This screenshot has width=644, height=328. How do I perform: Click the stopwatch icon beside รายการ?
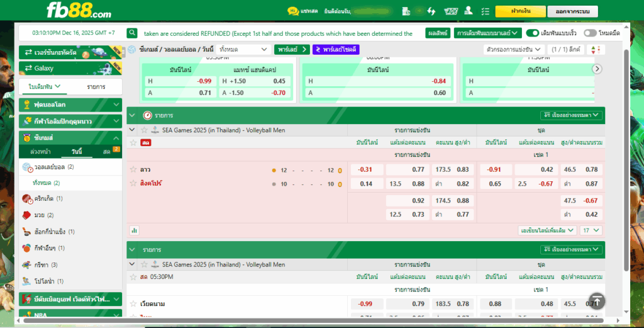click(147, 115)
